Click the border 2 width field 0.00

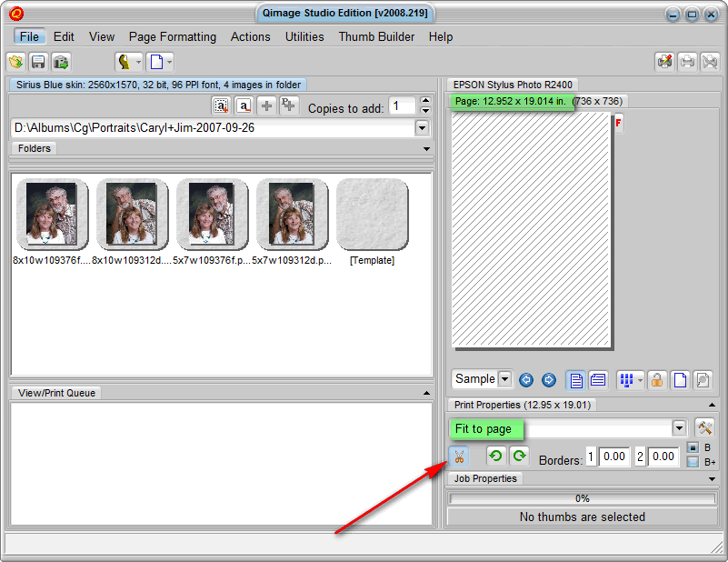point(663,457)
